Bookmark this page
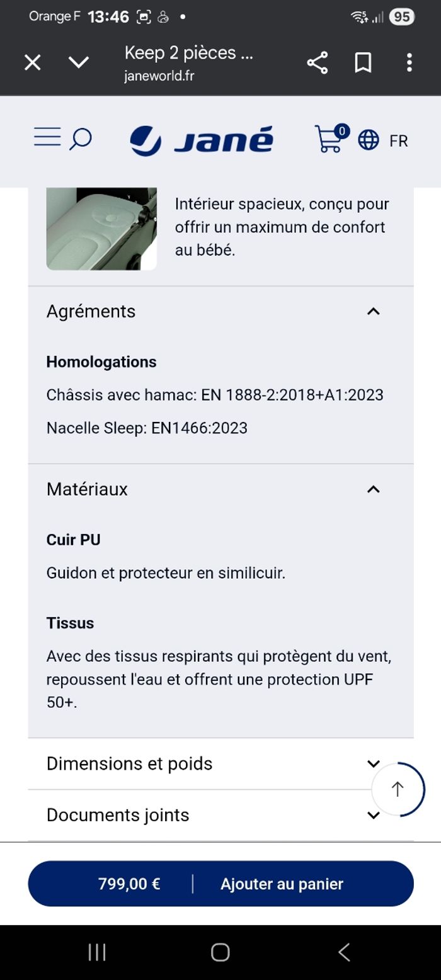The image size is (441, 980). [x=363, y=62]
